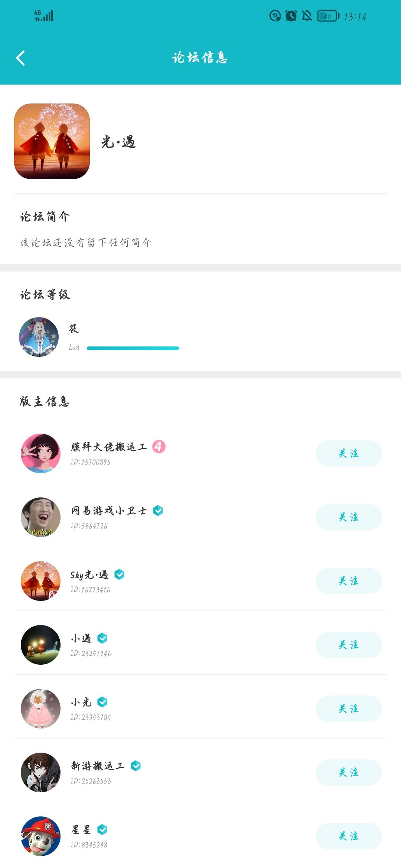Follow 网易游戏小卫士 moderator
The width and height of the screenshot is (401, 868).
tap(348, 517)
